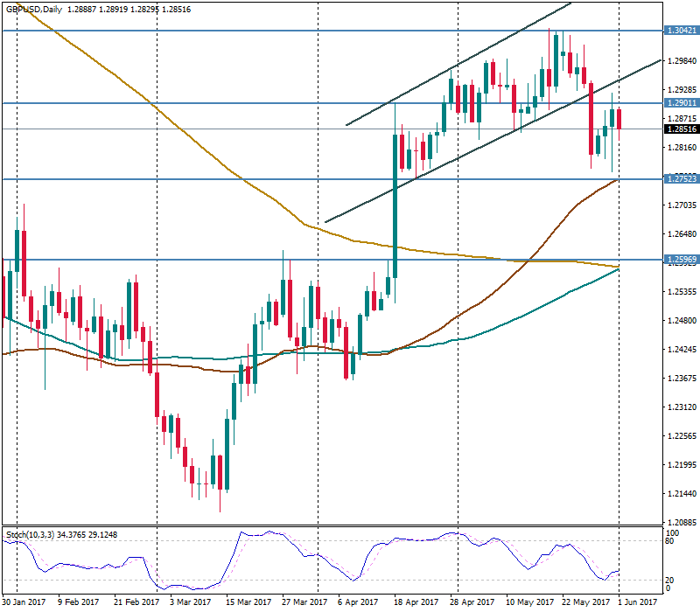The height and width of the screenshot is (612, 700).
Task: Select the 1.30421 price level label
Action: (682, 31)
